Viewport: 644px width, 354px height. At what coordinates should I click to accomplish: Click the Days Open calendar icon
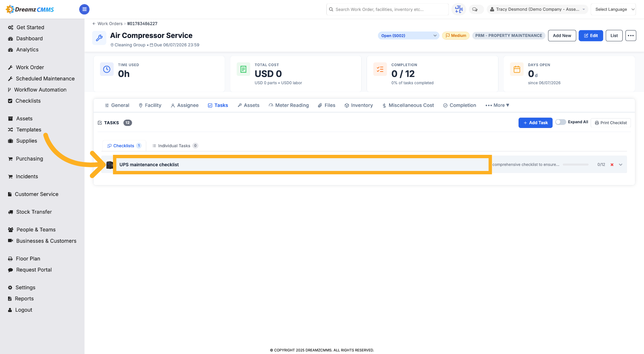pyautogui.click(x=517, y=69)
